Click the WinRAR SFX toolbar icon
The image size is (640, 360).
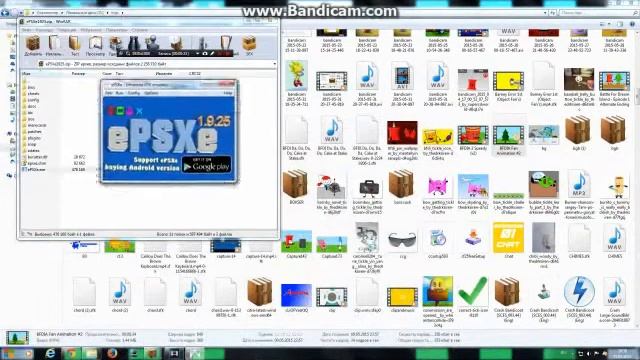point(249,45)
